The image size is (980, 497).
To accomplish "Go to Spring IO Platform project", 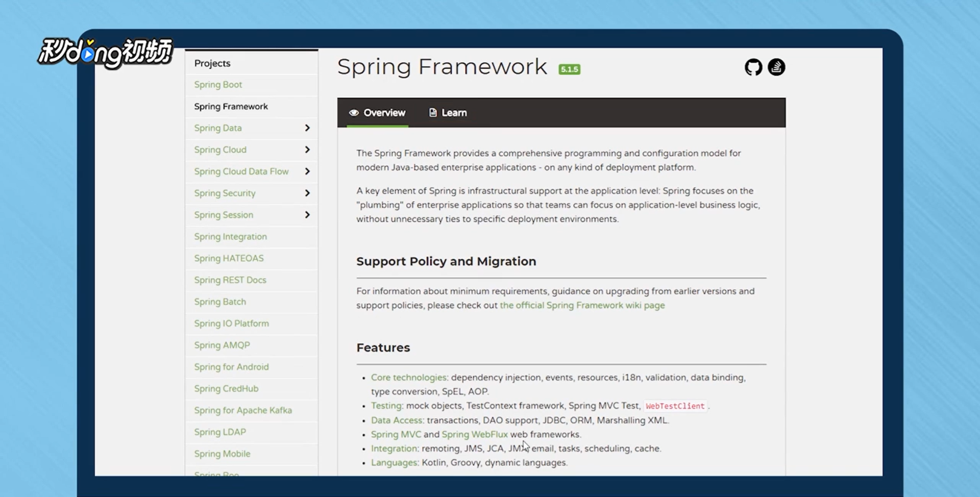I will pos(231,324).
